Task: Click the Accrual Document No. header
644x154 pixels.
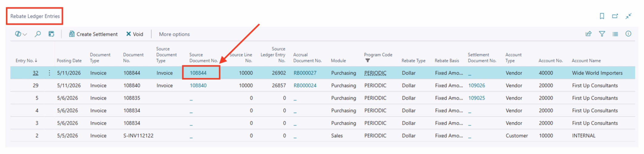Action: (307, 58)
